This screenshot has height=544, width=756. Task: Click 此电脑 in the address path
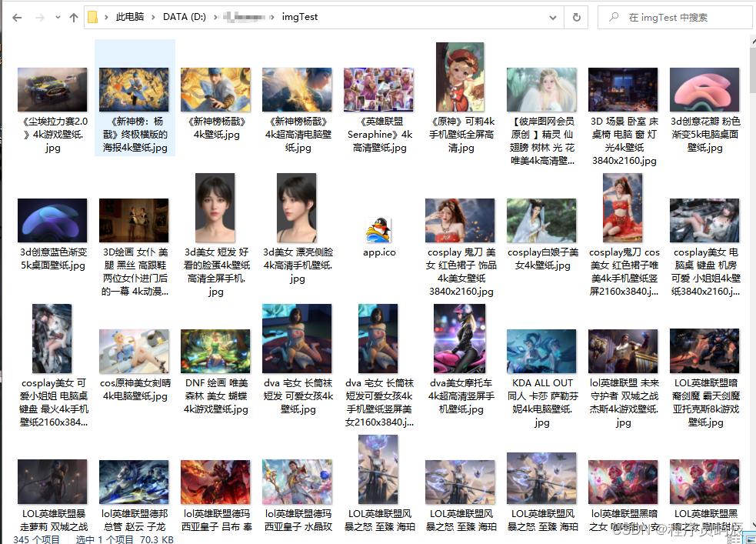(x=130, y=17)
